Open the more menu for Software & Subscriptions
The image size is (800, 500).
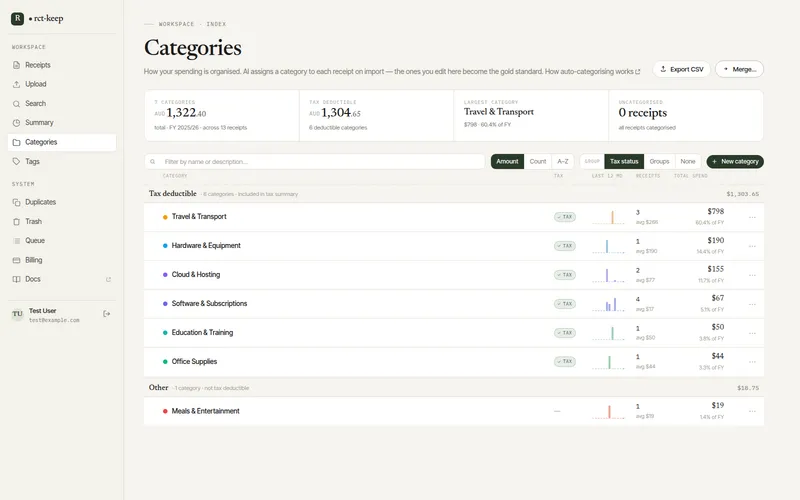(x=752, y=304)
